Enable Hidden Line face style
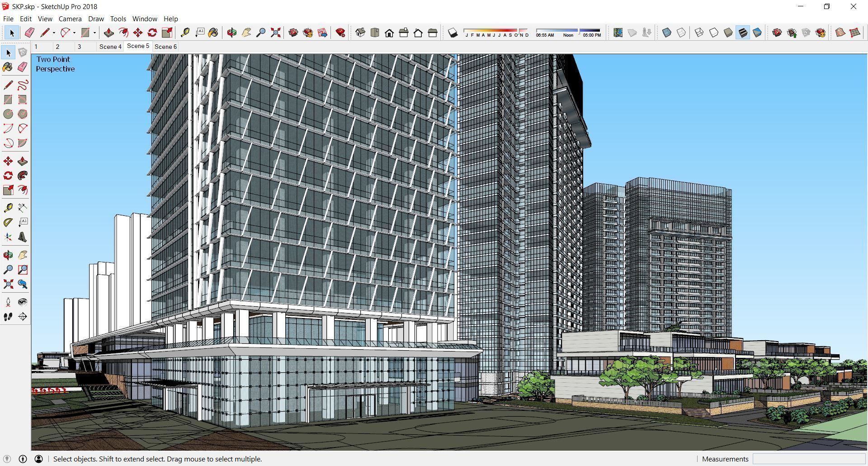 point(714,33)
